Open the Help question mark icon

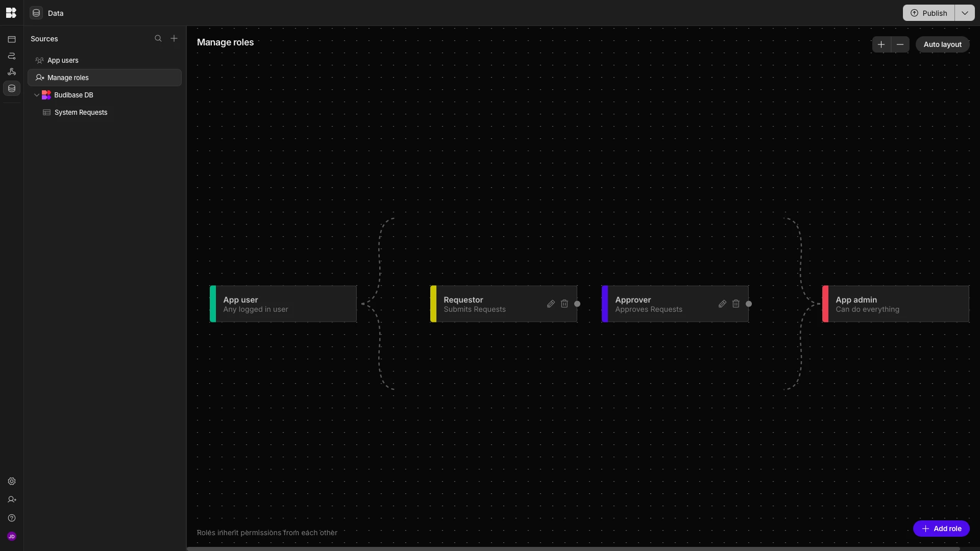coord(12,518)
